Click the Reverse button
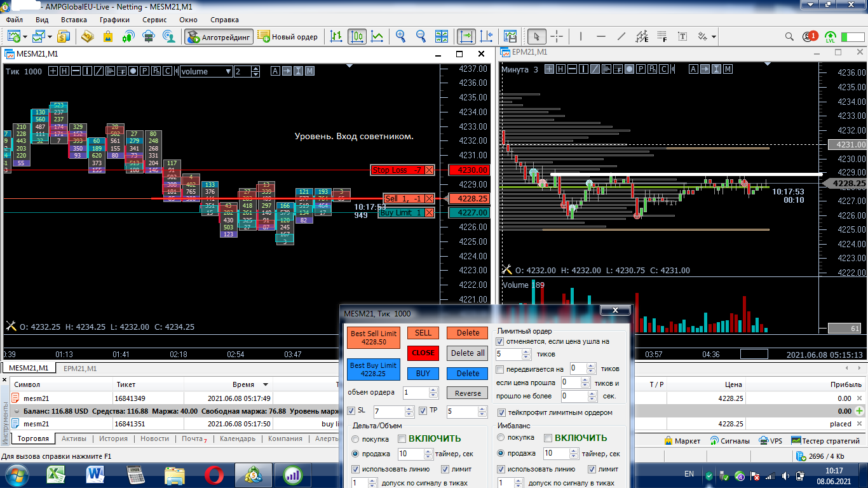 (468, 393)
